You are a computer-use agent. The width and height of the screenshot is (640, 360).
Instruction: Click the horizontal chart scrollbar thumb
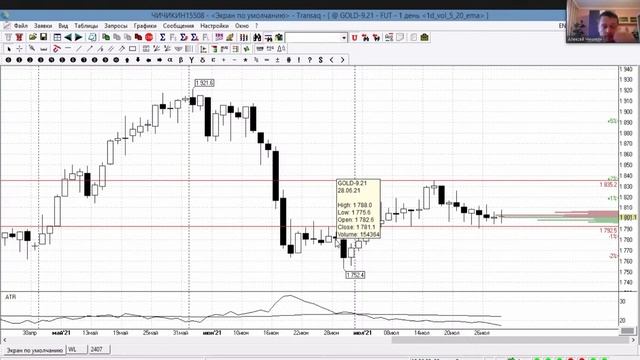click(x=511, y=340)
